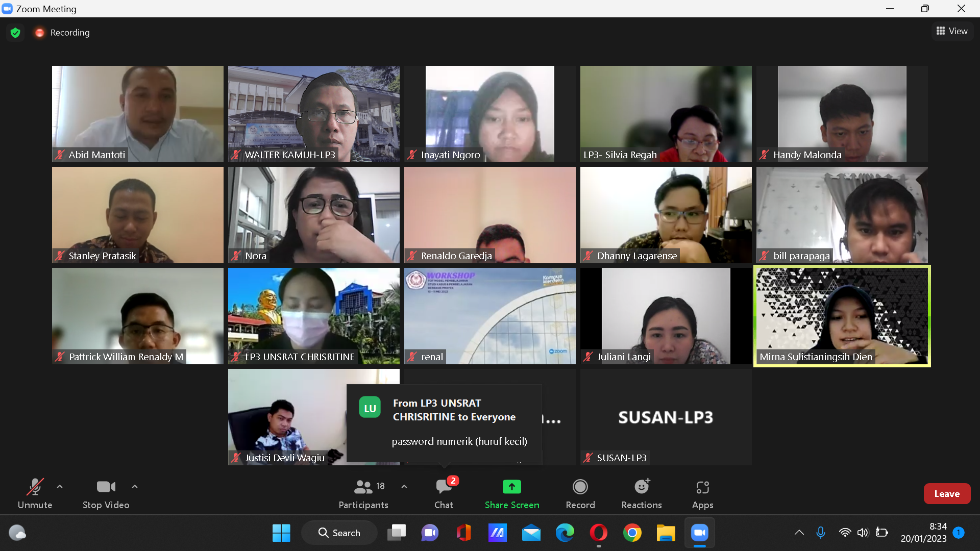
Task: Open Google Chrome from the taskbar
Action: pyautogui.click(x=632, y=533)
